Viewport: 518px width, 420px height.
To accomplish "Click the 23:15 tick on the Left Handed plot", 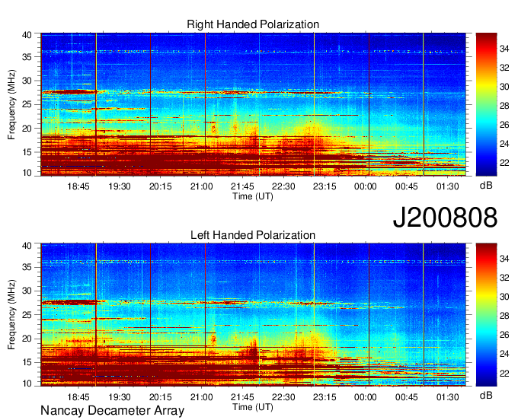I will tap(325, 397).
